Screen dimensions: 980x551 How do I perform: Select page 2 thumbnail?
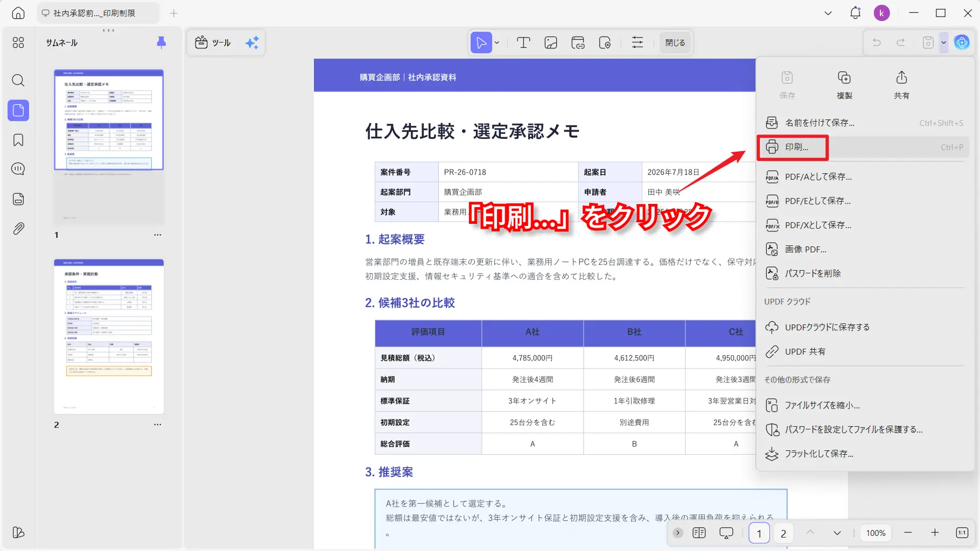coord(109,336)
